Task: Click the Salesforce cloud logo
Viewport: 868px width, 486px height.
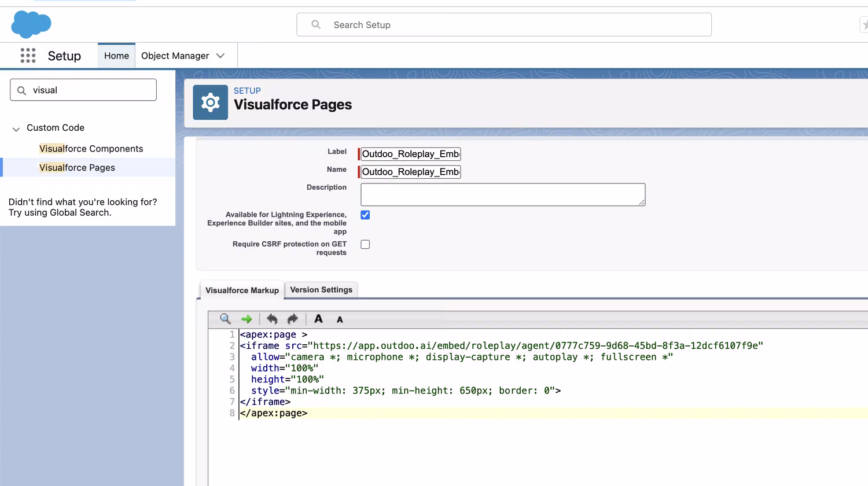Action: (x=31, y=24)
